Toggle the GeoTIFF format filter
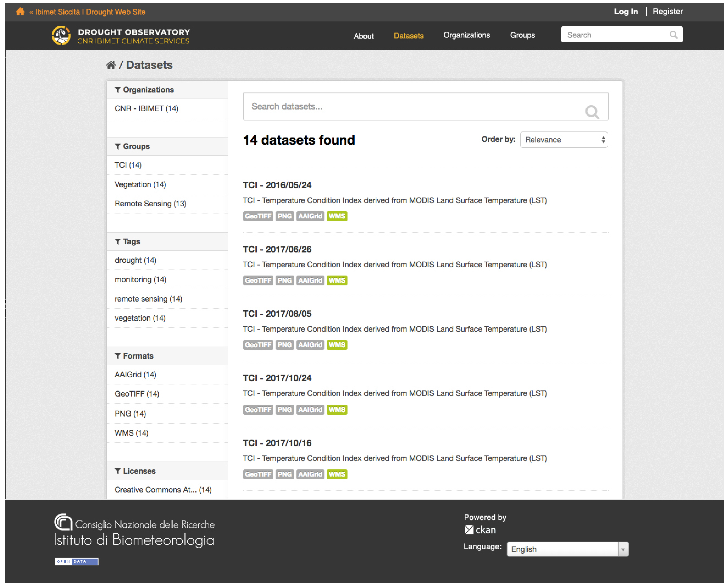Image resolution: width=728 pixels, height=588 pixels. point(137,394)
